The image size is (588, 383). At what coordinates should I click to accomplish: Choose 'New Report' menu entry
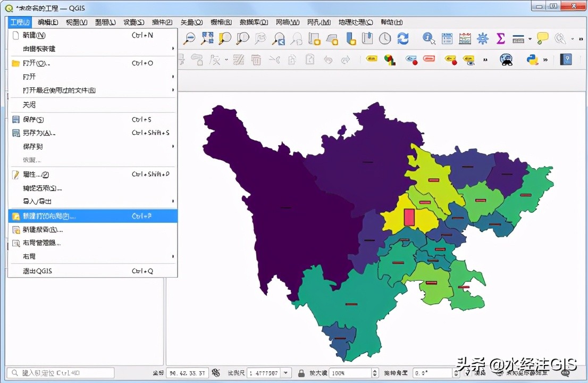point(93,230)
